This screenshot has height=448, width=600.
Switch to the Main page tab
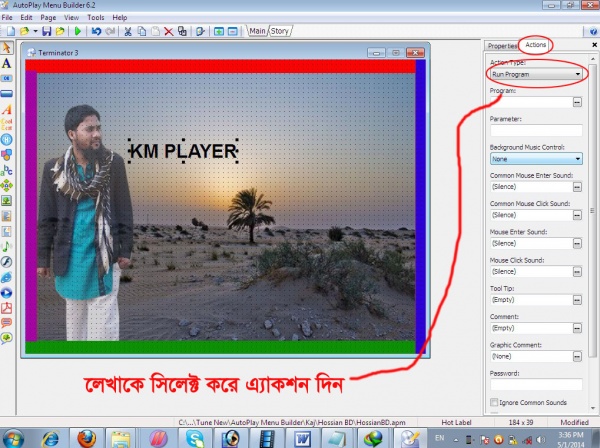257,31
